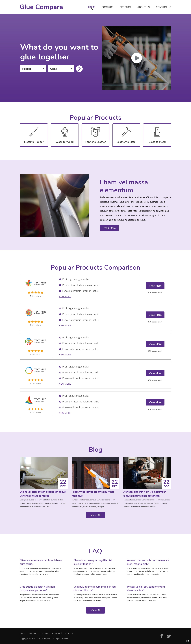Image resolution: width=191 pixels, height=644 pixels.
Task: Go to the Compare menu item
Action: pyautogui.click(x=107, y=7)
